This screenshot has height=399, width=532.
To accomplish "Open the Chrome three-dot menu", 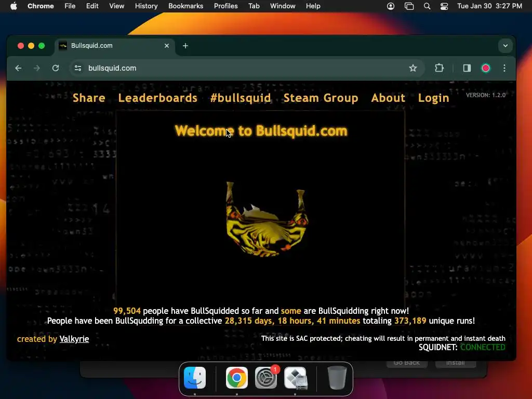I will point(504,68).
